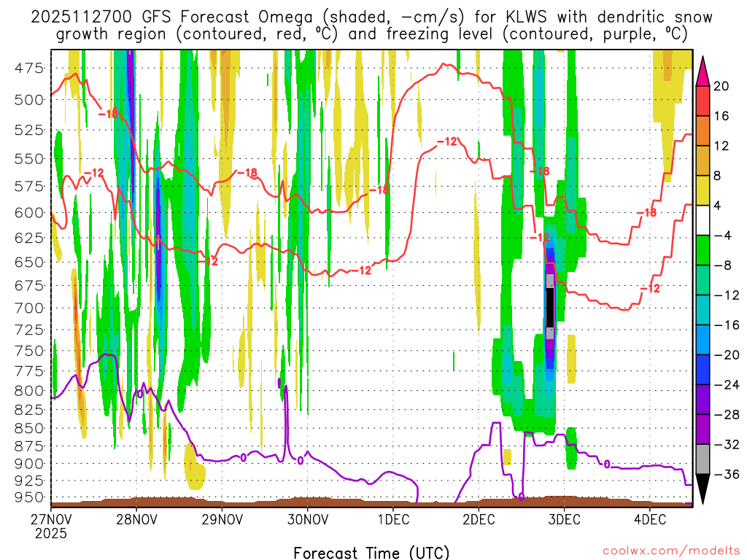Click the 800 pressure level label
Viewport: 747px width, 560px height.
[29, 391]
